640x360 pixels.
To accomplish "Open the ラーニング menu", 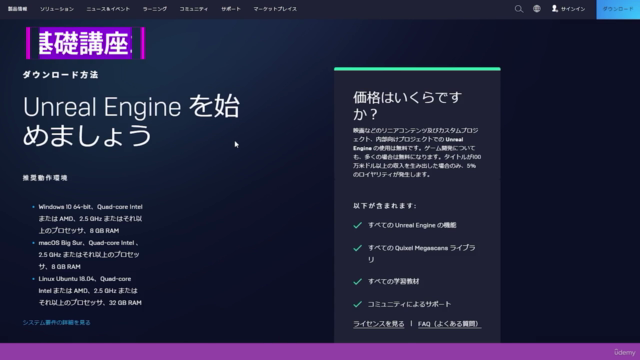I will coord(155,9).
